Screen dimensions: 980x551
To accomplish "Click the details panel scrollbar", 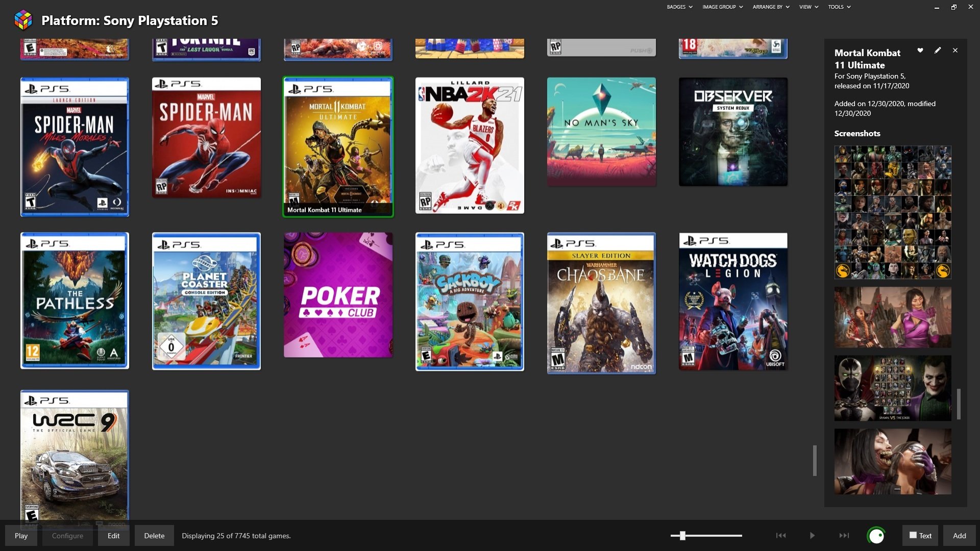I will 959,404.
